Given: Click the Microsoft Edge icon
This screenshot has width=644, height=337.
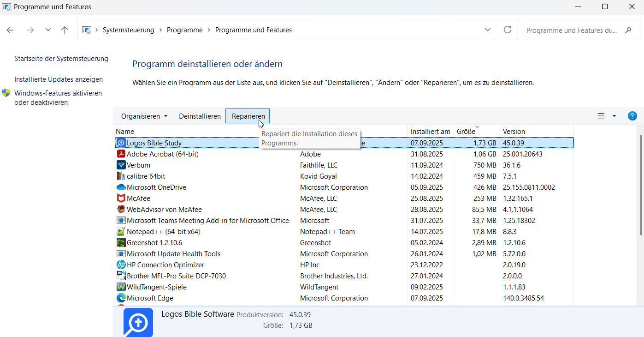Looking at the screenshot, I should pos(121,298).
